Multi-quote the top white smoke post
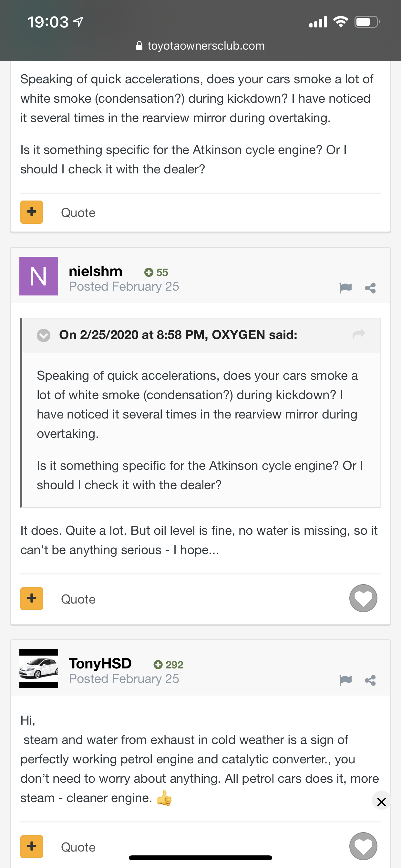This screenshot has height=868, width=401. pos(32,212)
